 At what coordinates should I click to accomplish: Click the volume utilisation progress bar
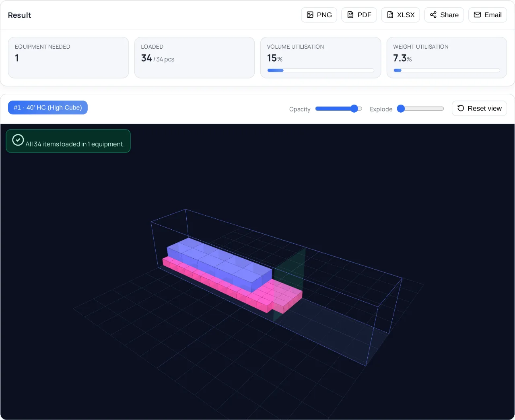pos(321,70)
